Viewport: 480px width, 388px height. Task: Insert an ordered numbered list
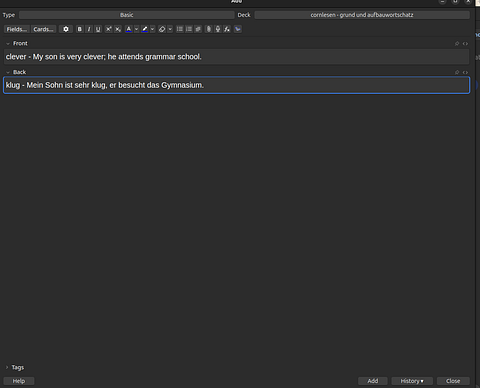point(189,29)
